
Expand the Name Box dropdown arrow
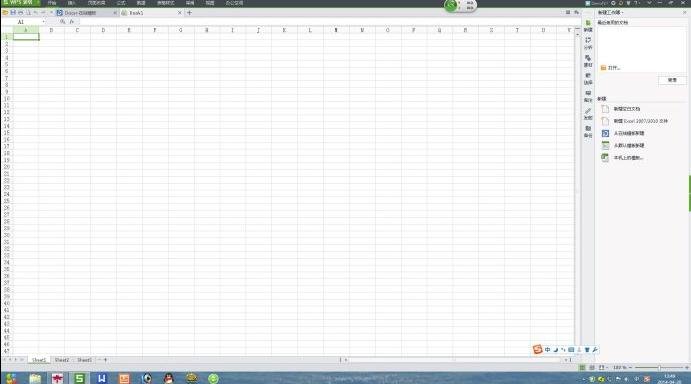pyautogui.click(x=43, y=22)
